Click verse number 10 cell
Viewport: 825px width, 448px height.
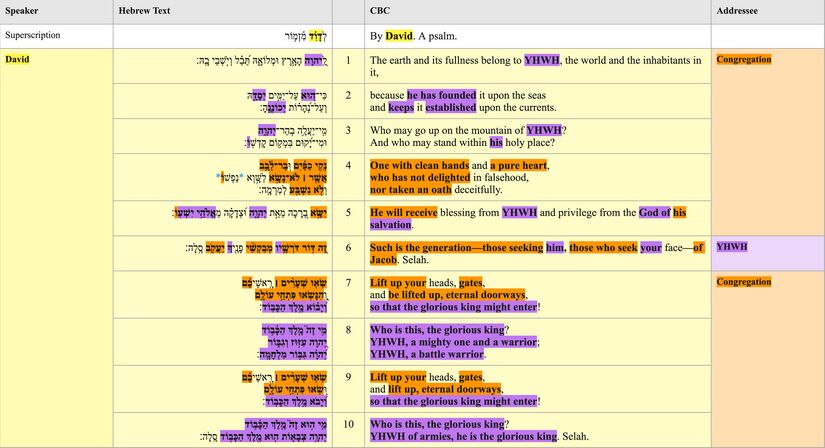coord(347,424)
